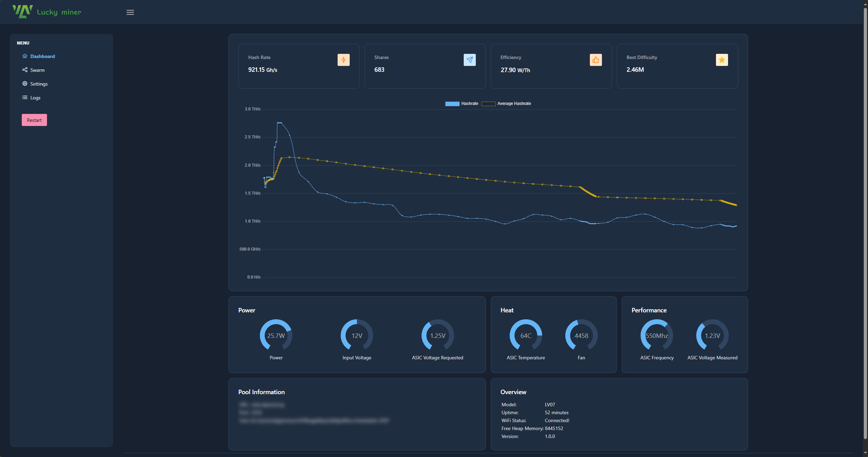Click the 921.15 Gh/s hash rate value
This screenshot has width=868, height=457.
tap(263, 70)
